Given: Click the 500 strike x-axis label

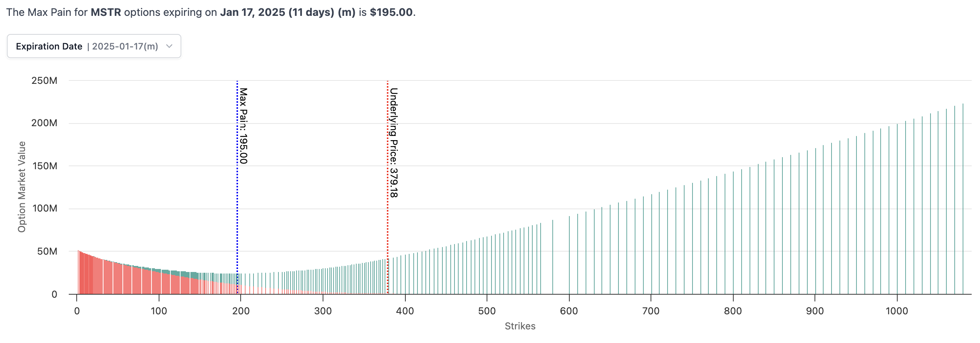Looking at the screenshot, I should click(x=487, y=311).
